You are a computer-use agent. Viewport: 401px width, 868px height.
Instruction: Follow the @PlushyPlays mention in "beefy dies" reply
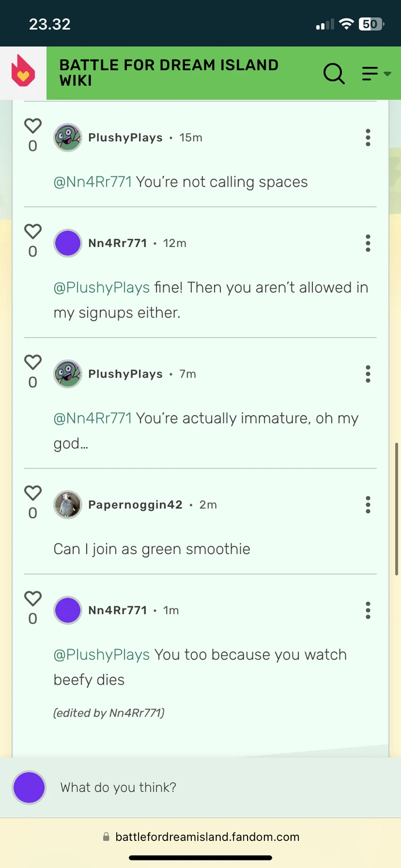coord(102,654)
